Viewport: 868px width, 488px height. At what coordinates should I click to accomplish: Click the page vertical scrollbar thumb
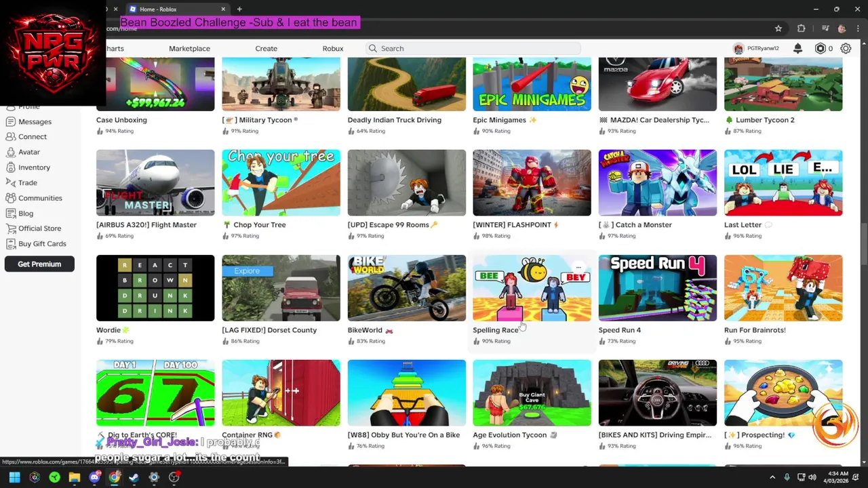click(x=864, y=243)
